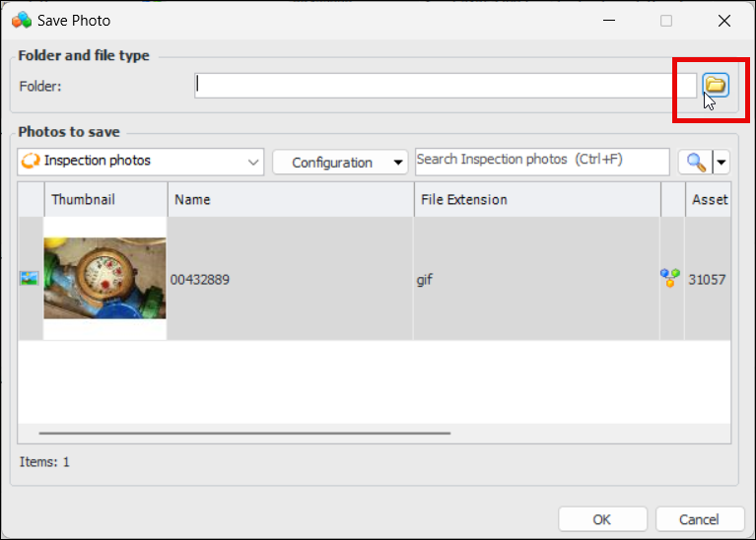Click the photo type icon in row
The width and height of the screenshot is (756, 540).
[31, 279]
